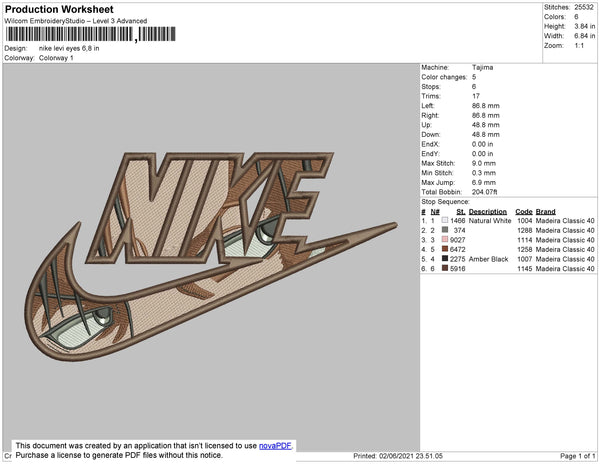Select thread code 1145
Screen dimensions: 600x464
coord(525,269)
